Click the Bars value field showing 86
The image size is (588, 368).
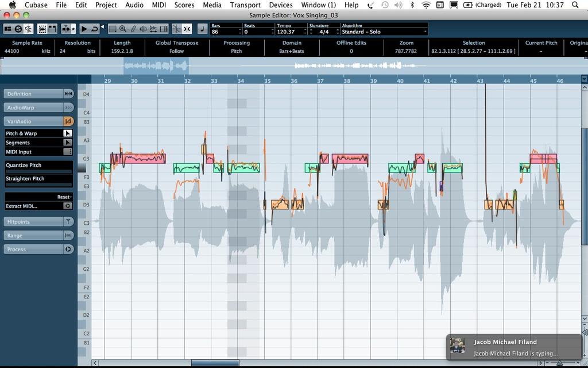click(x=225, y=32)
